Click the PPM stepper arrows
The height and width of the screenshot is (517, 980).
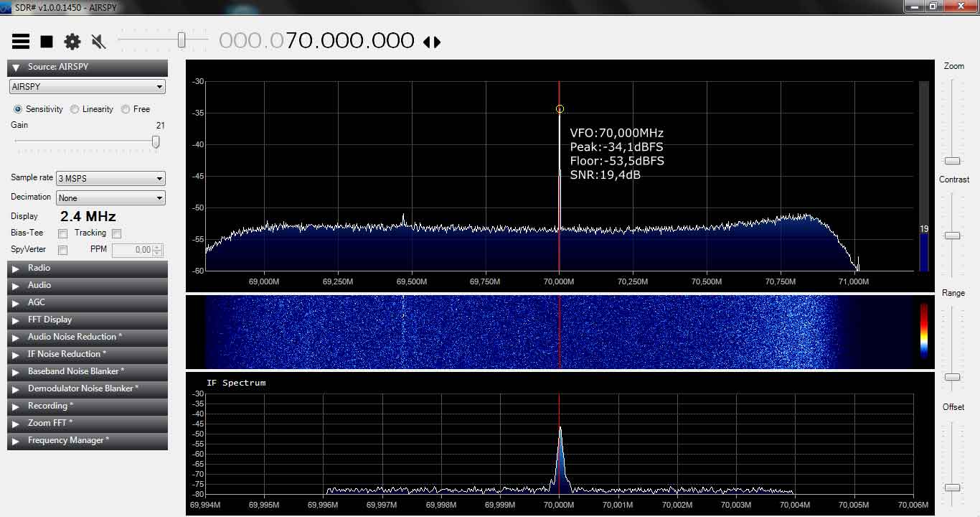coord(158,250)
